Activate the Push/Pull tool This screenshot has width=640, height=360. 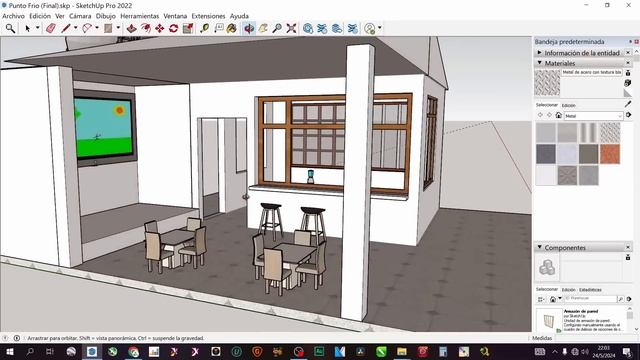coord(131,28)
